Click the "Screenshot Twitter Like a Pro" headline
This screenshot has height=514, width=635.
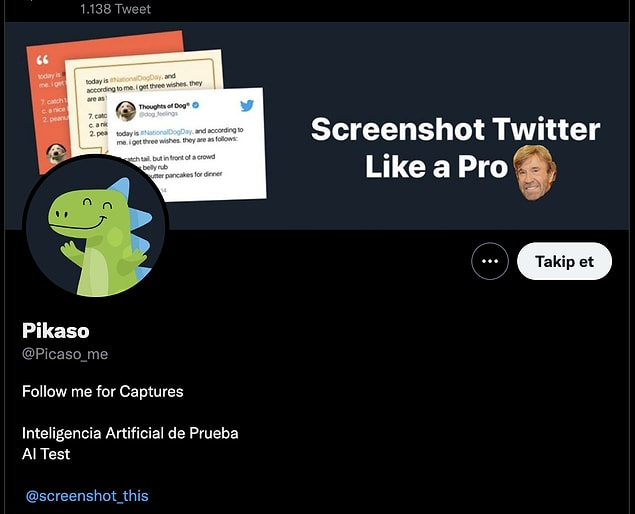coord(454,146)
